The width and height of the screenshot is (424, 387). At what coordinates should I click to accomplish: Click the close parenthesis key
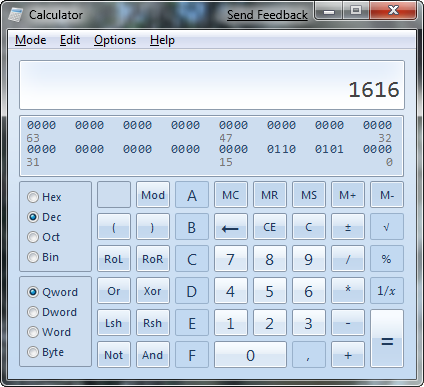(x=153, y=227)
